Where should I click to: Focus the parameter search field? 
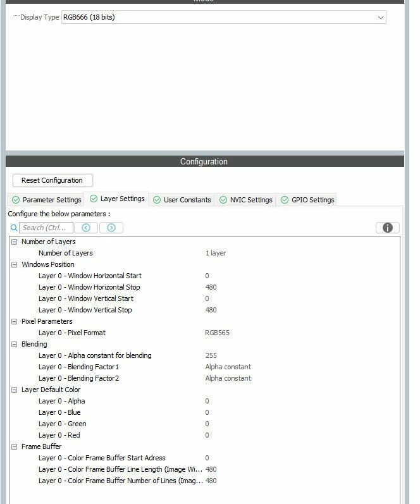click(x=46, y=228)
